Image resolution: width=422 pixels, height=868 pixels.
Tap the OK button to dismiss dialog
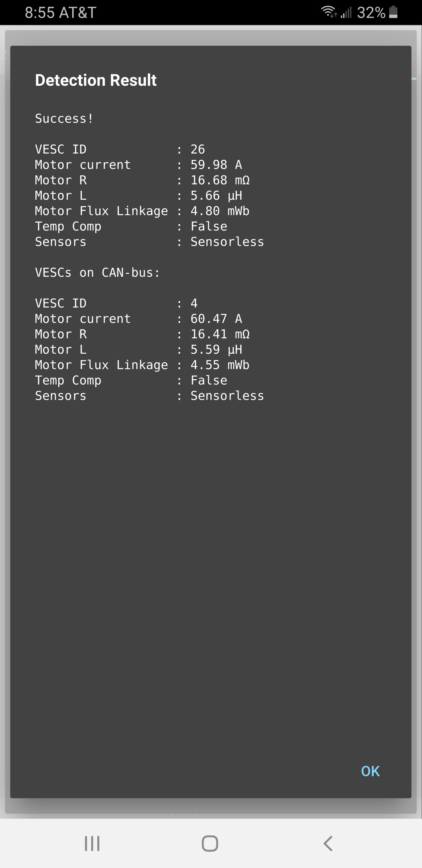pyautogui.click(x=370, y=771)
